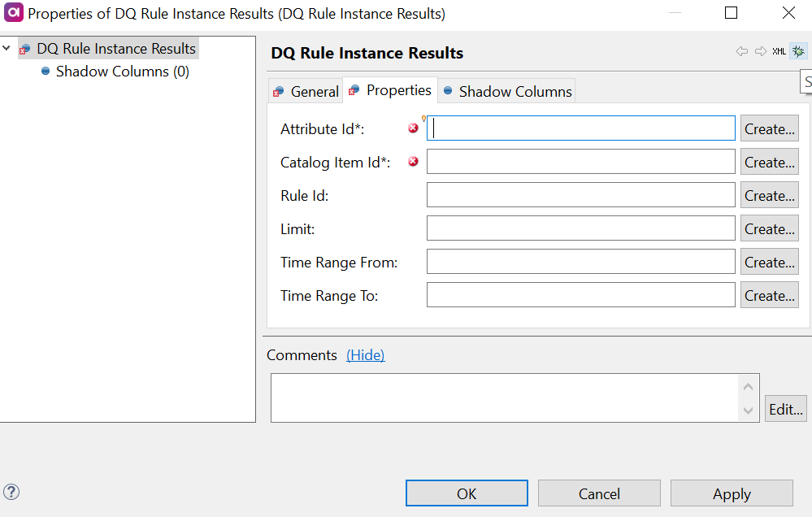
Task: Open the comments editor with Edit button
Action: (x=785, y=409)
